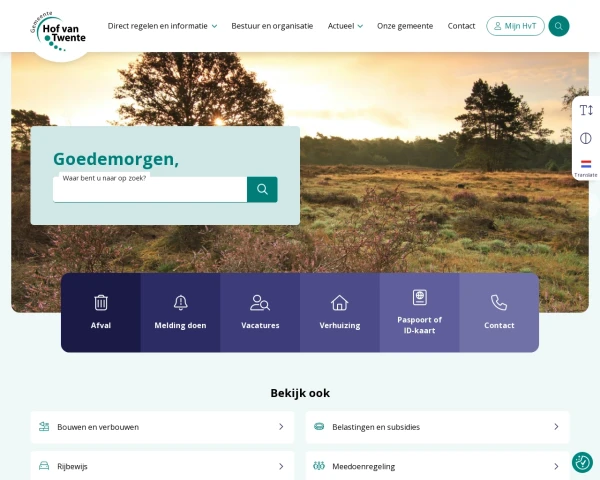Viewport: 600px width, 480px height.
Task: Expand Direct regelen en informatie menu
Action: pyautogui.click(x=162, y=26)
